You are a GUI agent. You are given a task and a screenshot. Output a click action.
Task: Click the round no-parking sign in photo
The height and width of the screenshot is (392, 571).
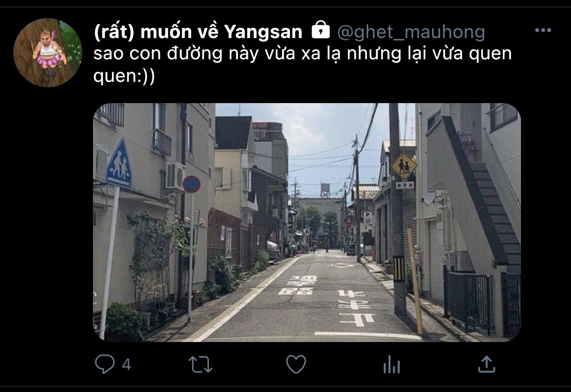192,184
